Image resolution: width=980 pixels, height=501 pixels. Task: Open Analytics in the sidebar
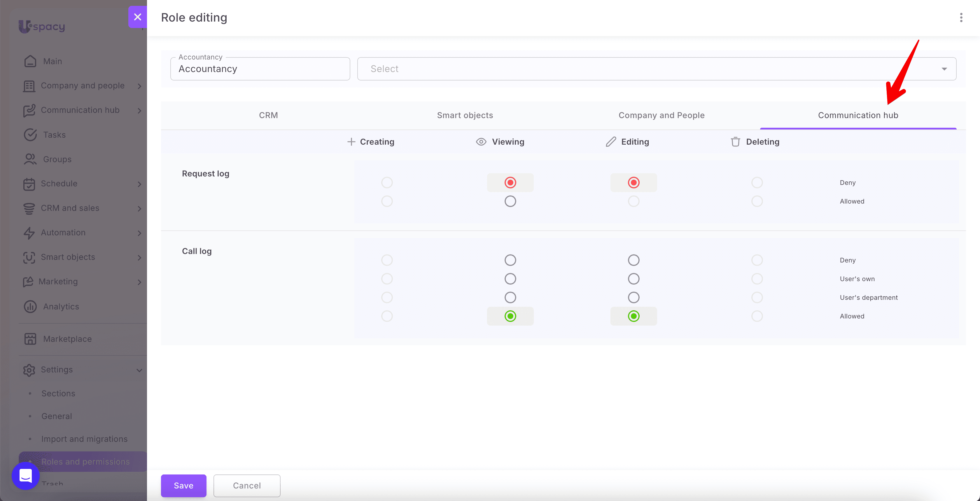61,306
